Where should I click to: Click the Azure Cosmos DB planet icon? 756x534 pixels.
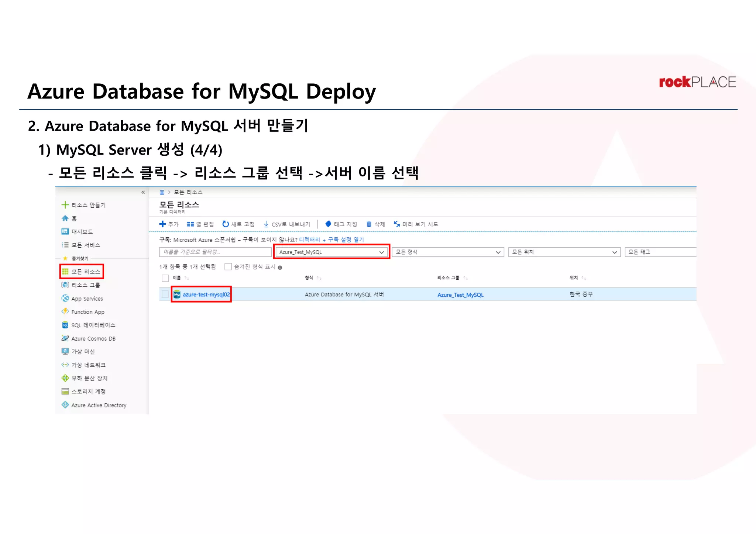(65, 338)
